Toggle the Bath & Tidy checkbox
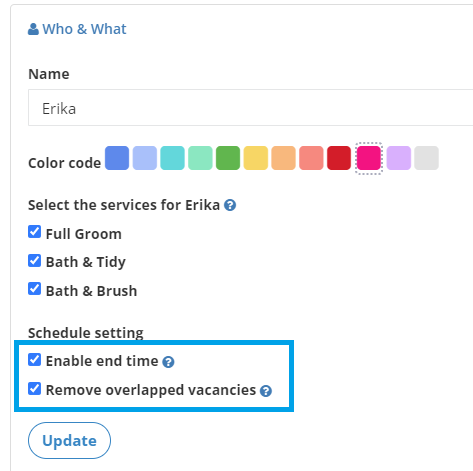The height and width of the screenshot is (471, 473). coord(34,261)
